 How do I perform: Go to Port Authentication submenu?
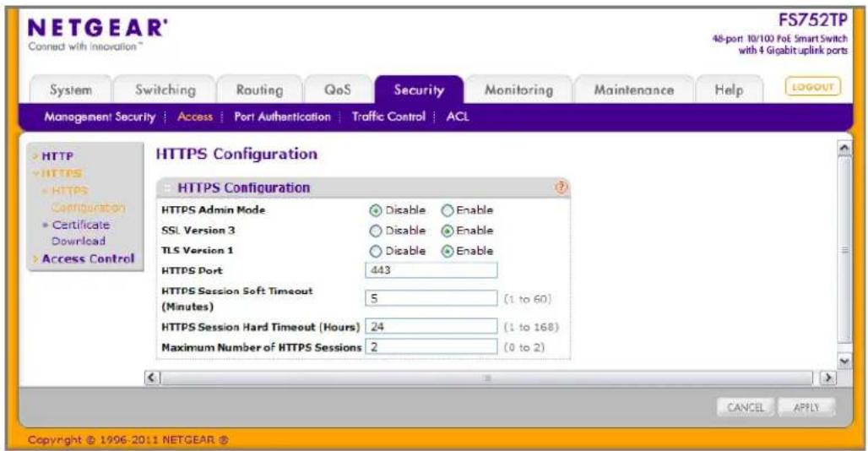(282, 117)
